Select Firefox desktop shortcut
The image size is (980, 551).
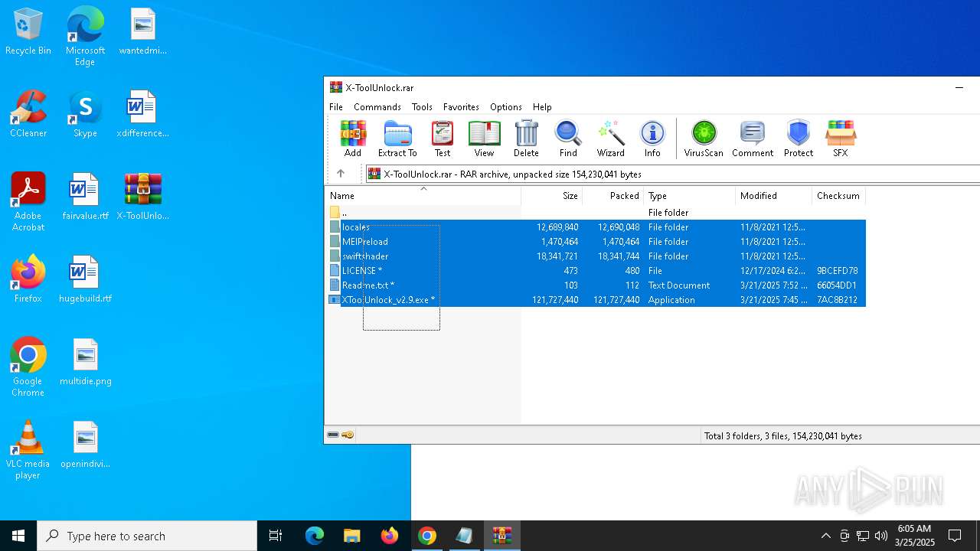(28, 279)
